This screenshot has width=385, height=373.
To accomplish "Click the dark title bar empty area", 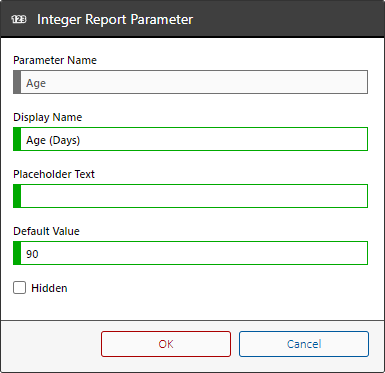I will click(287, 19).
